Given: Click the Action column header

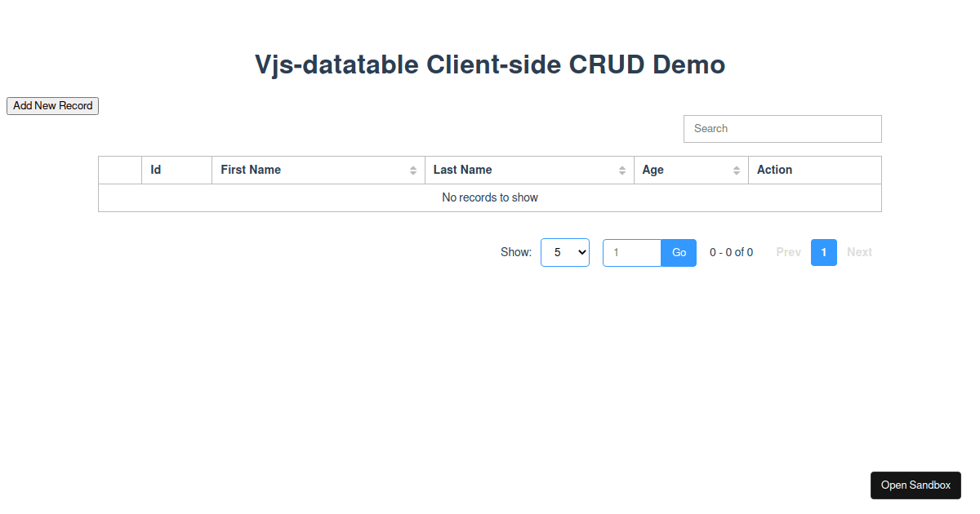Looking at the screenshot, I should [814, 170].
